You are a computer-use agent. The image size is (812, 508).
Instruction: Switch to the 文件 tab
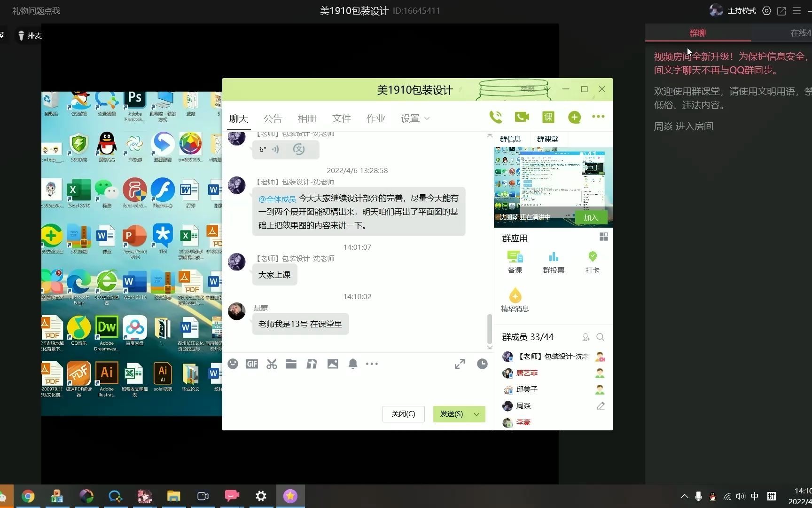click(x=342, y=119)
